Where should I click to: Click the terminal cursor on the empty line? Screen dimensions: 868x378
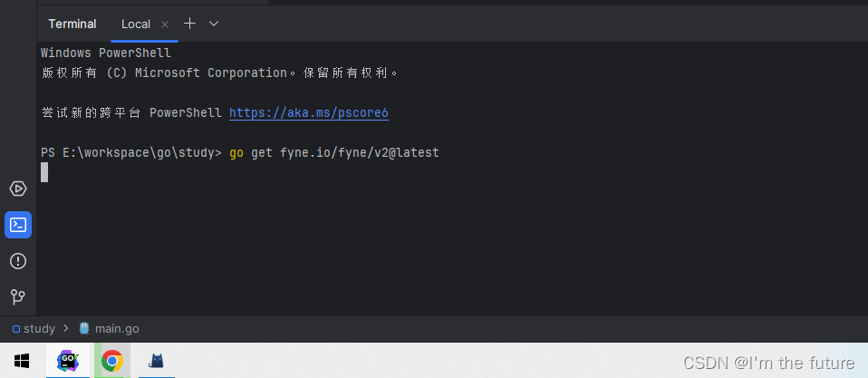(44, 172)
